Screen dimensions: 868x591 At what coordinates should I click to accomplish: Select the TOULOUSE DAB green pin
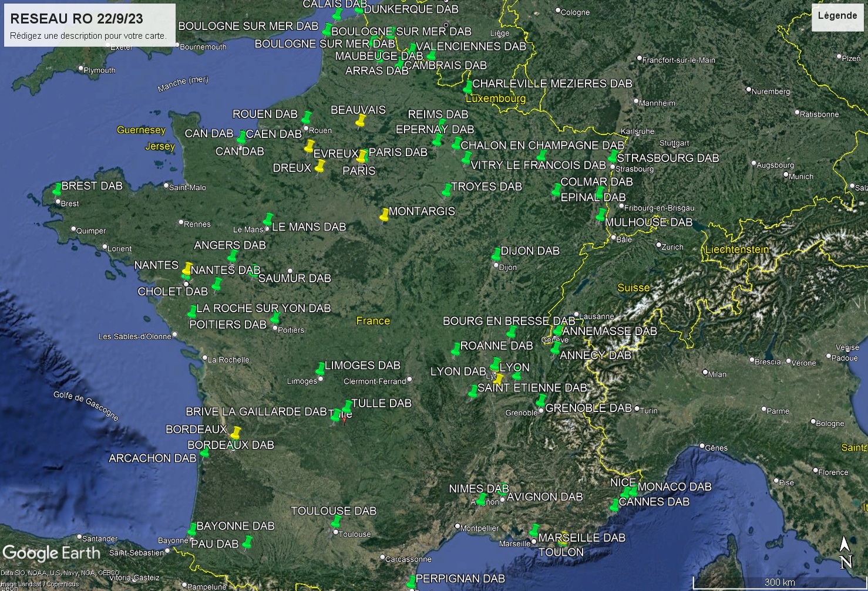coord(336,522)
